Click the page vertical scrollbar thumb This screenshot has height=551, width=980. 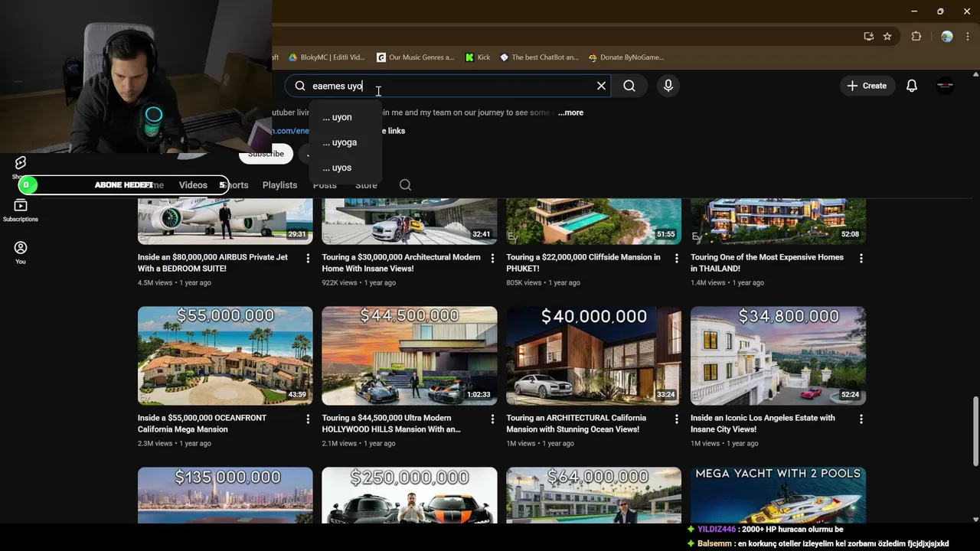click(x=975, y=431)
